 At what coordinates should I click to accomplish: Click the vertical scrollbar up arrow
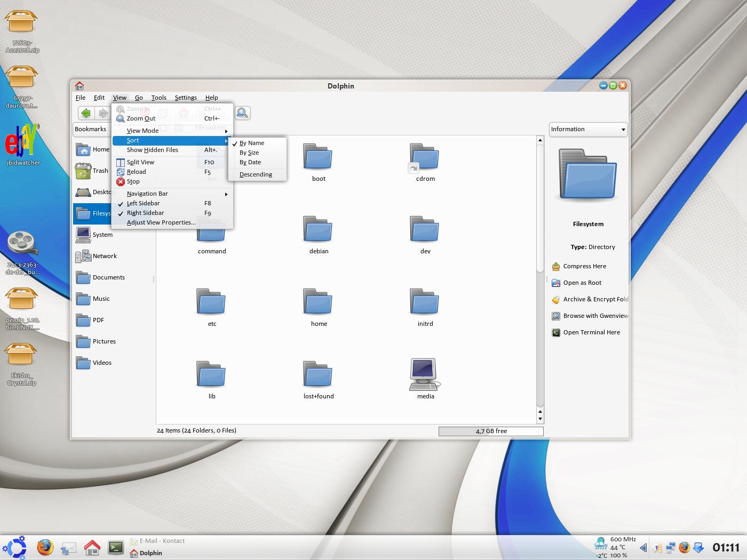click(540, 140)
